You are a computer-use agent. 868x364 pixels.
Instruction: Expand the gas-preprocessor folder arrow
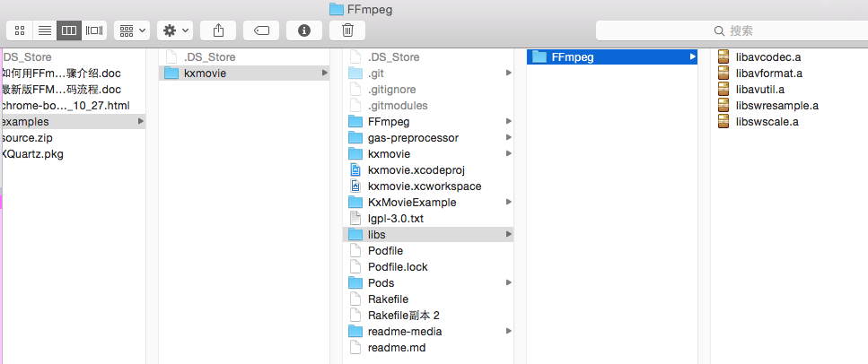pyautogui.click(x=508, y=138)
